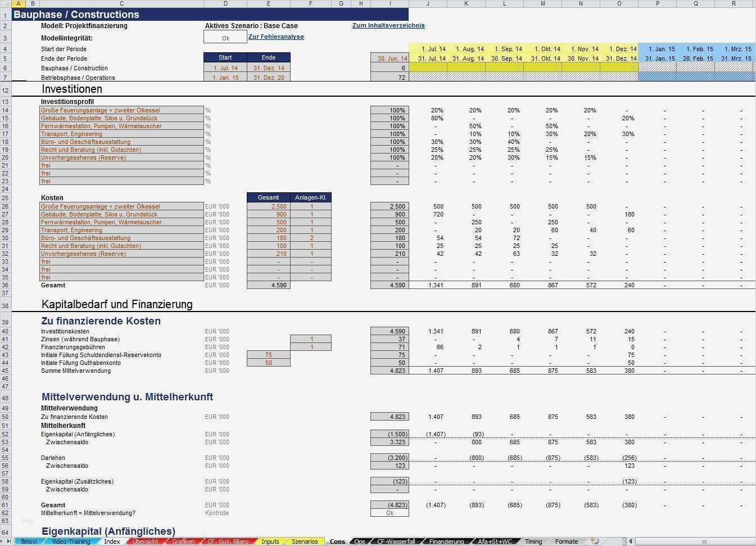Image resolution: width=756 pixels, height=546 pixels.
Task: Switch to the Index sheet tab
Action: [111, 541]
